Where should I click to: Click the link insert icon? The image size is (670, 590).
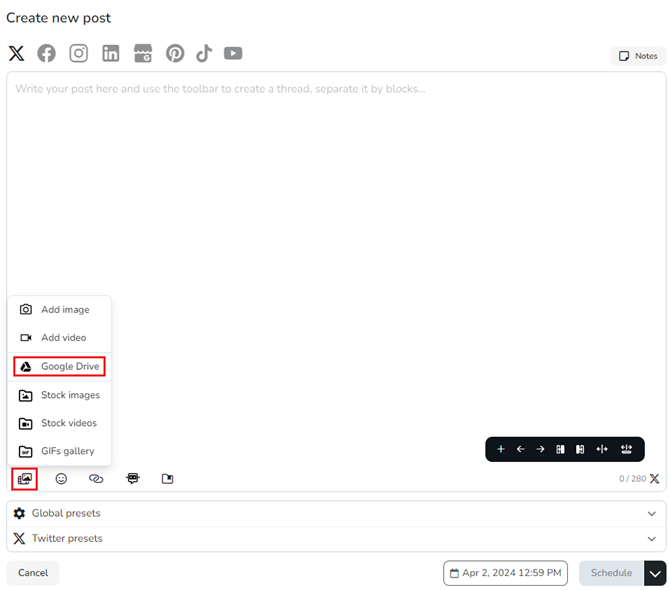click(96, 479)
